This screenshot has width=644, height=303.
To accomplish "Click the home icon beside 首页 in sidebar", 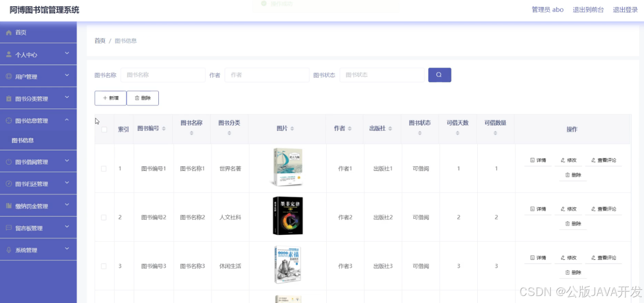I will [9, 33].
